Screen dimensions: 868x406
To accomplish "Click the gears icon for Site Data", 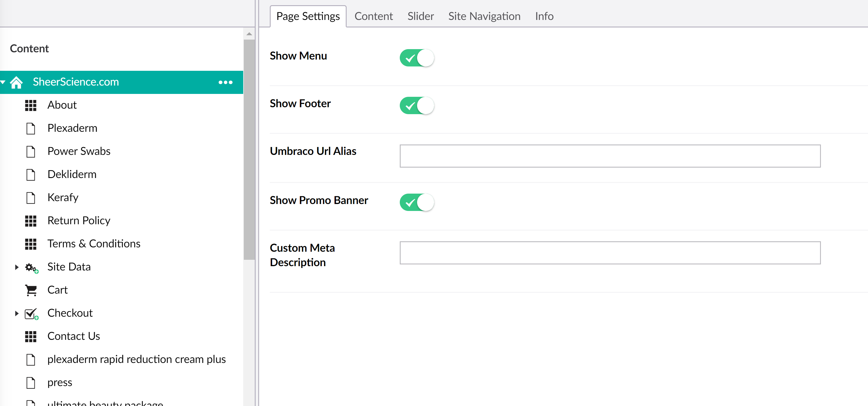I will (31, 267).
